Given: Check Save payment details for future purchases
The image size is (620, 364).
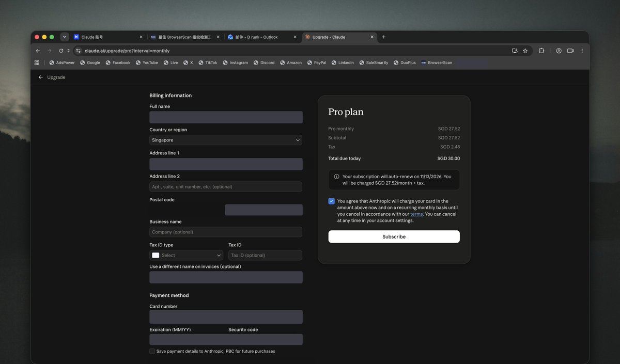Looking at the screenshot, I should pos(152,351).
